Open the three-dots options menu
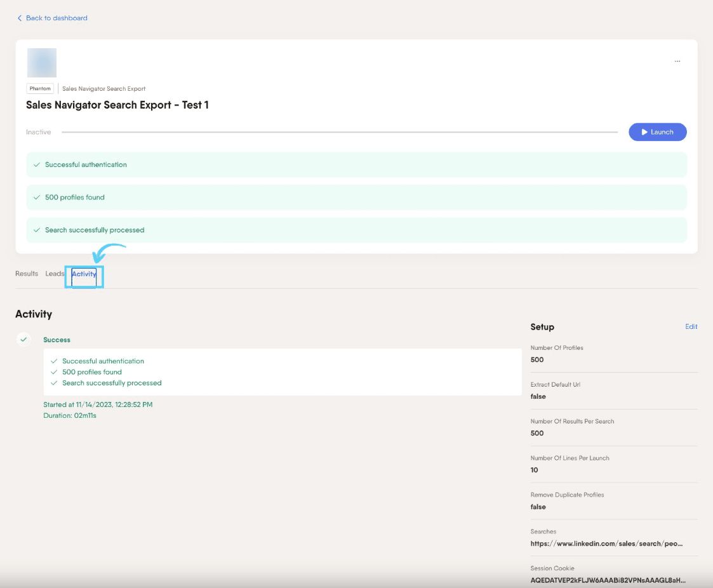Screen dimensions: 713x588 (677, 61)
